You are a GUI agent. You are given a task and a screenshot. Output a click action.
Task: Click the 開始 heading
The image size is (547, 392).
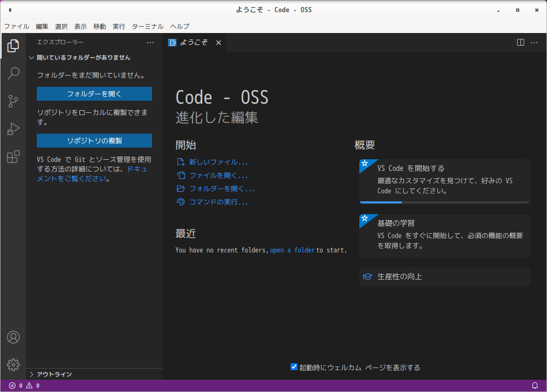[x=186, y=145]
